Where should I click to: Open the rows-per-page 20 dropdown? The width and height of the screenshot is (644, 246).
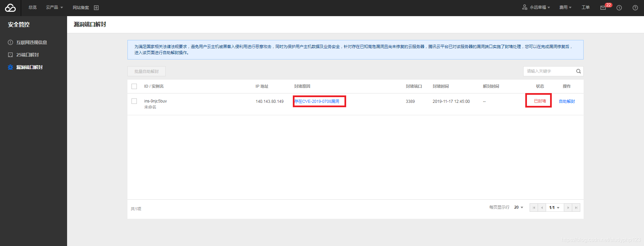519,207
